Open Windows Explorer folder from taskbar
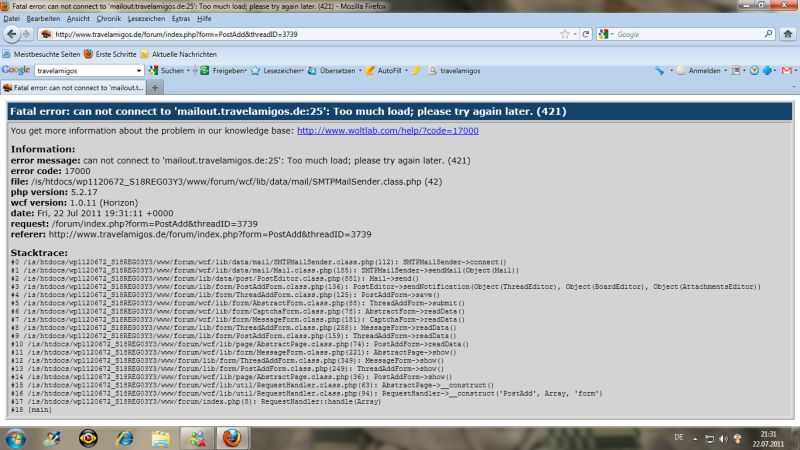800x450 pixels. pyautogui.click(x=160, y=438)
